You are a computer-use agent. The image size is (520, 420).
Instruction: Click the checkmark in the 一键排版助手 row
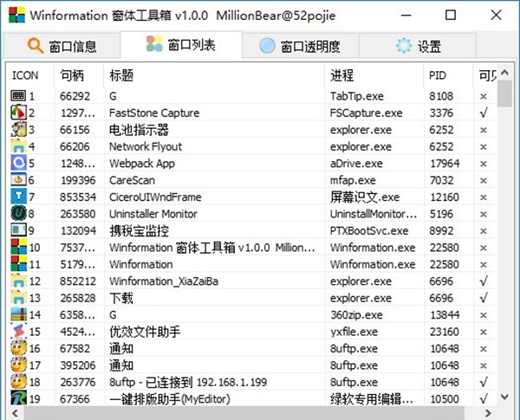484,398
